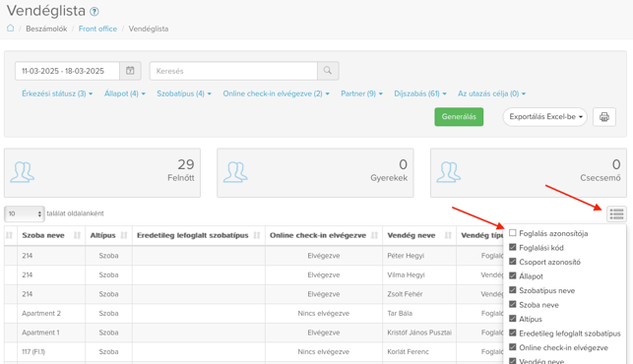633x364 pixels.
Task: Toggle the column list icon
Action: pos(616,213)
